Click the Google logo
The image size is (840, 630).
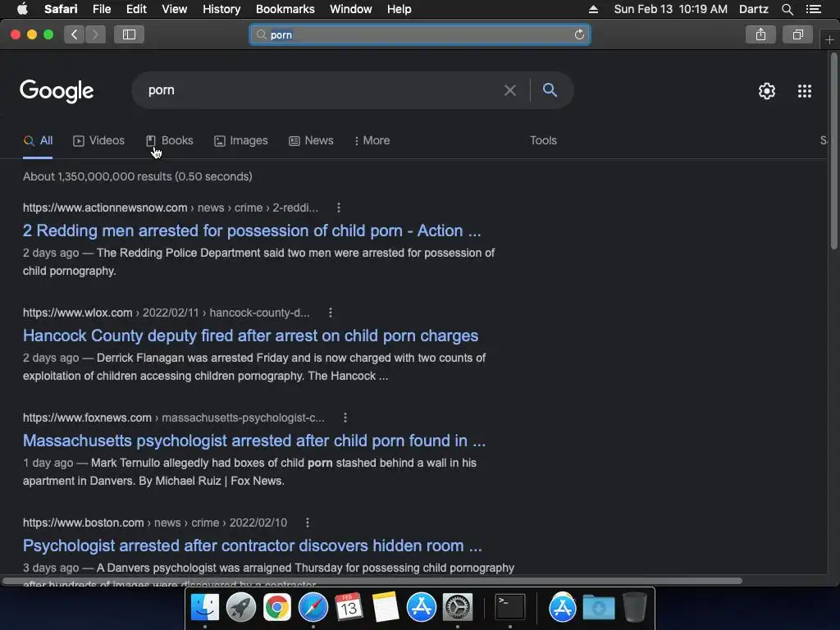point(57,91)
